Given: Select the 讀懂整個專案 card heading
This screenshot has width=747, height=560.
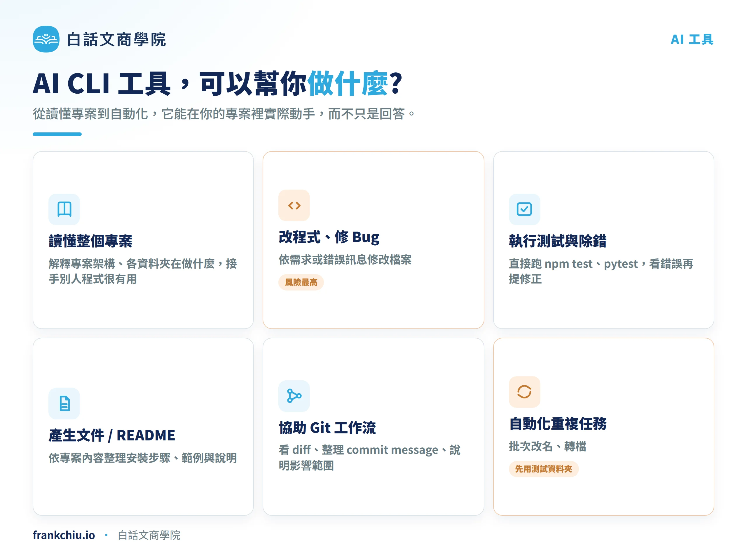Looking at the screenshot, I should [x=90, y=241].
